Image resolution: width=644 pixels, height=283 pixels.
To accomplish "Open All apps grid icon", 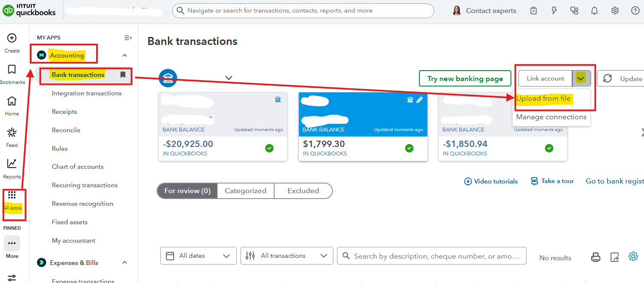I will pyautogui.click(x=12, y=195).
